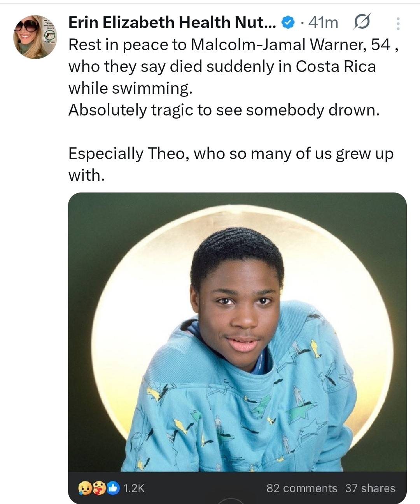Click the blue thumbs-up like reaction

(113, 488)
